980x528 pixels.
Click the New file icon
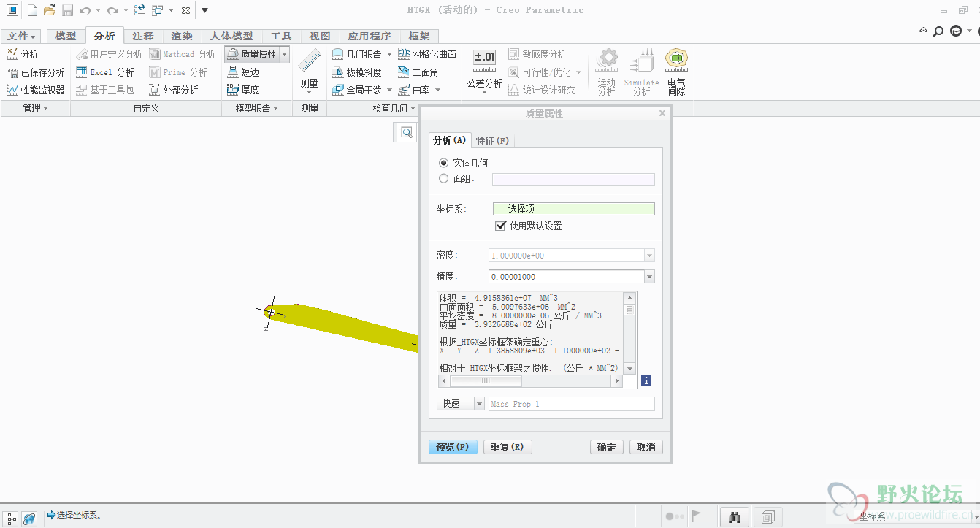pos(31,10)
